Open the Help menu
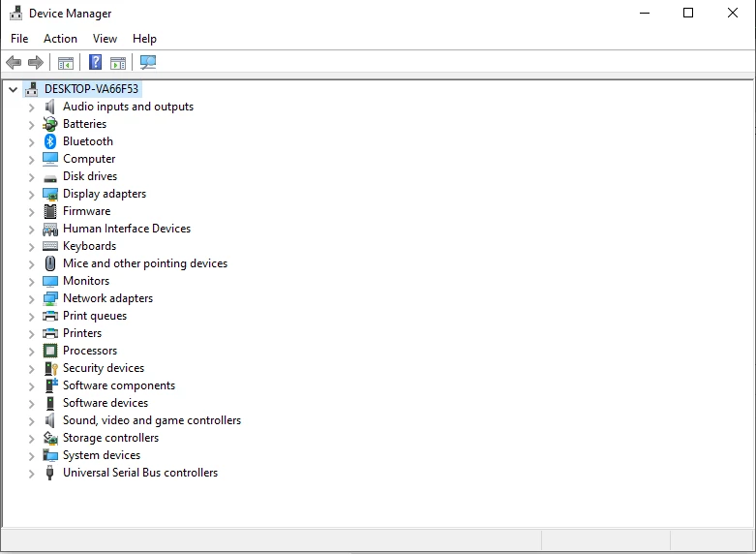Viewport: 756px width, 554px height. [144, 39]
